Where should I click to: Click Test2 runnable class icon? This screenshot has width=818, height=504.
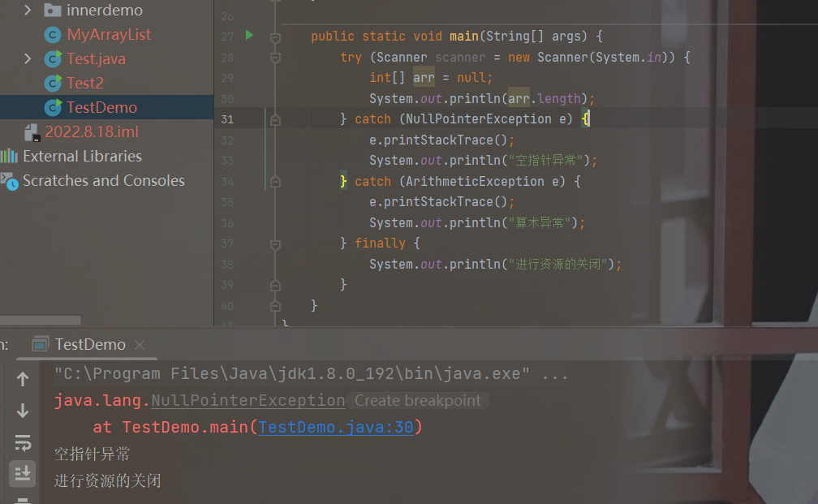click(53, 83)
